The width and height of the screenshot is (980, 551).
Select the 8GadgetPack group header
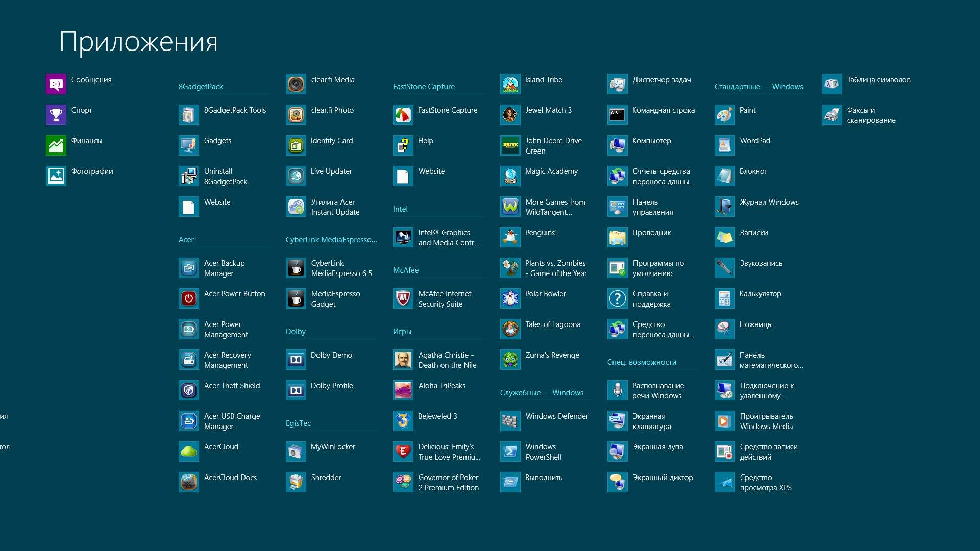point(201,87)
